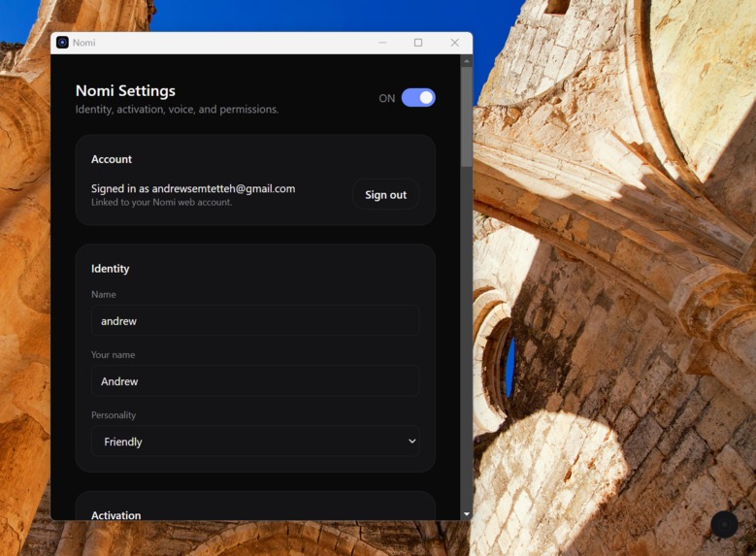The image size is (756, 556).
Task: Toggle the Nomi ON switch off
Action: (418, 98)
